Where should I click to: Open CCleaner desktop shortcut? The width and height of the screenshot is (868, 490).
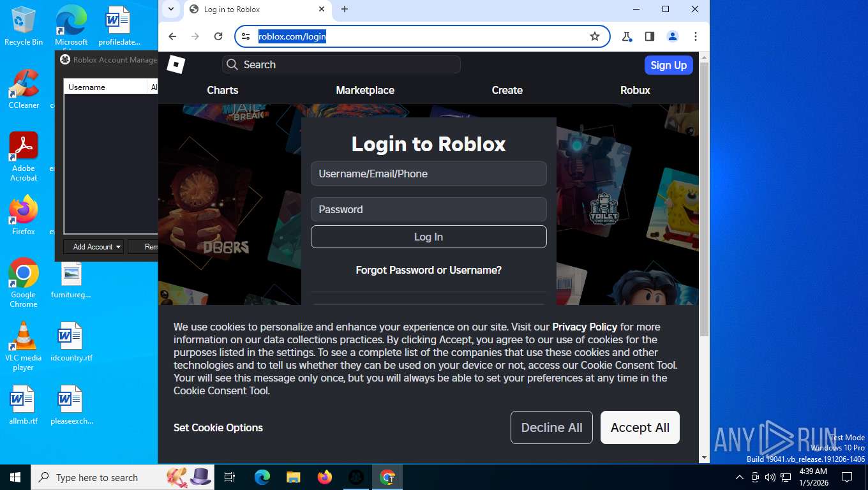click(x=24, y=89)
